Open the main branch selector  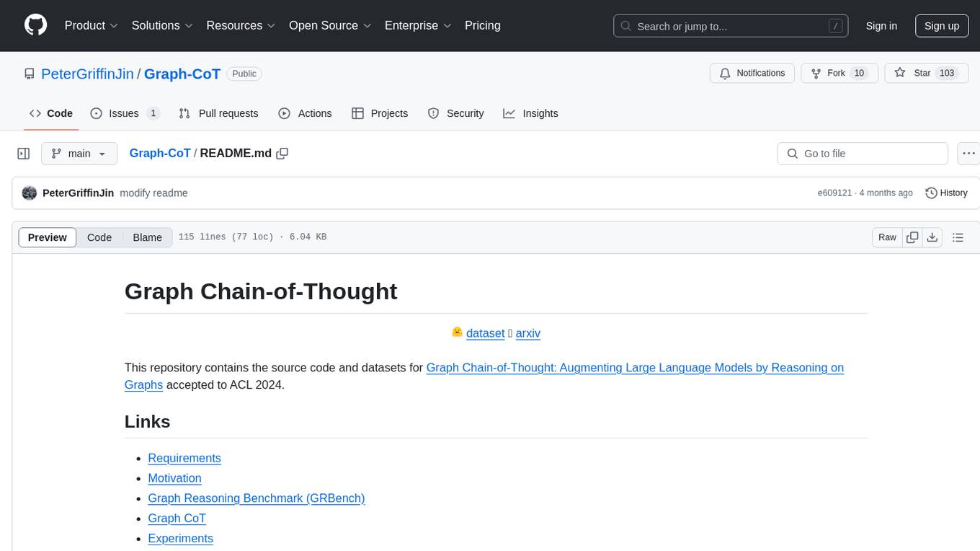point(79,154)
